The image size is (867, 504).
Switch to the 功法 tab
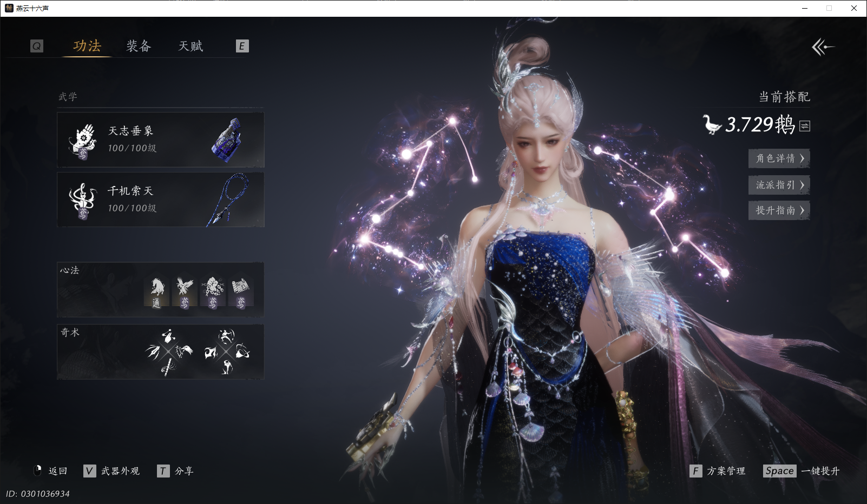[x=87, y=46]
